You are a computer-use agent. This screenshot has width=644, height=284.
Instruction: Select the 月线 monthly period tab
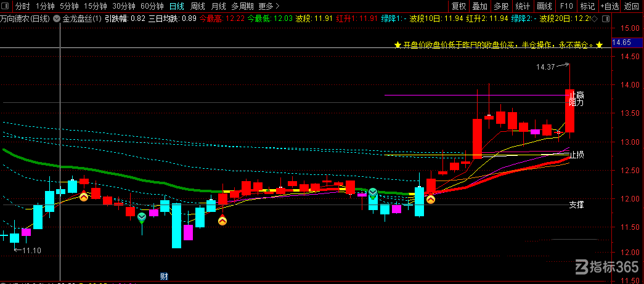point(218,6)
